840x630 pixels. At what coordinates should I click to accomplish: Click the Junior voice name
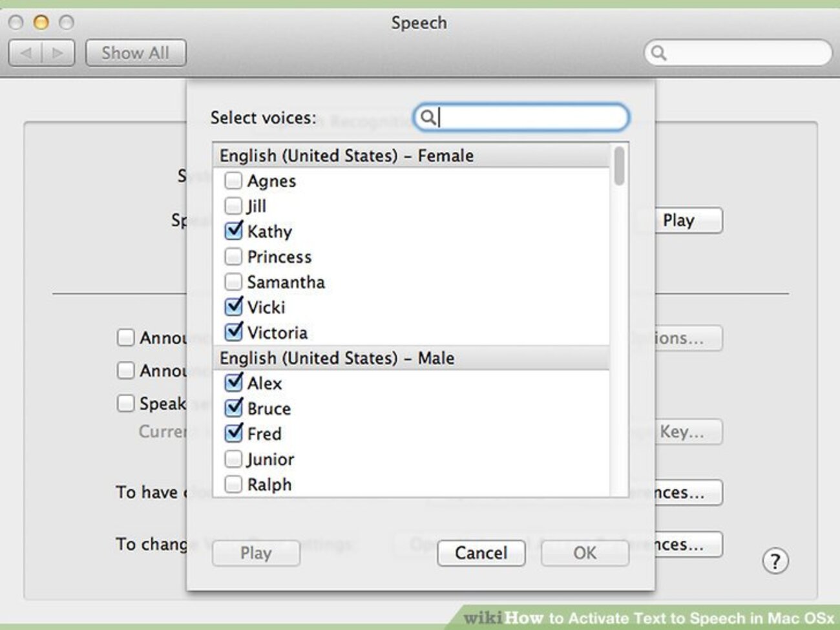pyautogui.click(x=270, y=459)
